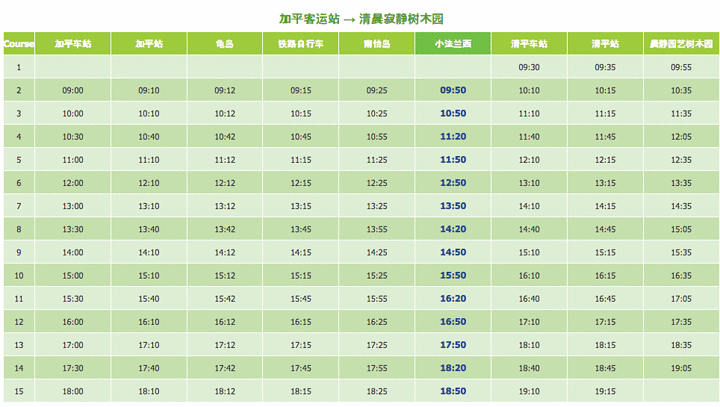The height and width of the screenshot is (407, 720).
Task: Click the bold 18:20 time
Action: click(453, 368)
